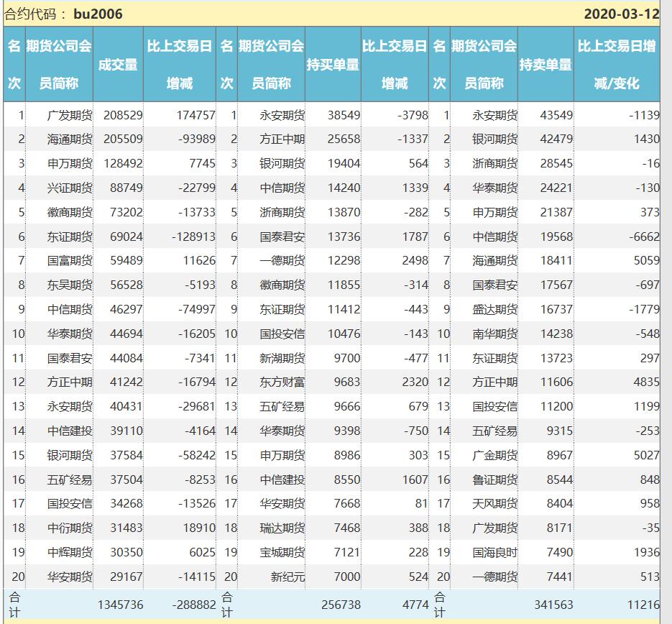Screen dimensions: 672x624
Task: Click the 比上交易日增减/变化 column header
Action: [617, 65]
